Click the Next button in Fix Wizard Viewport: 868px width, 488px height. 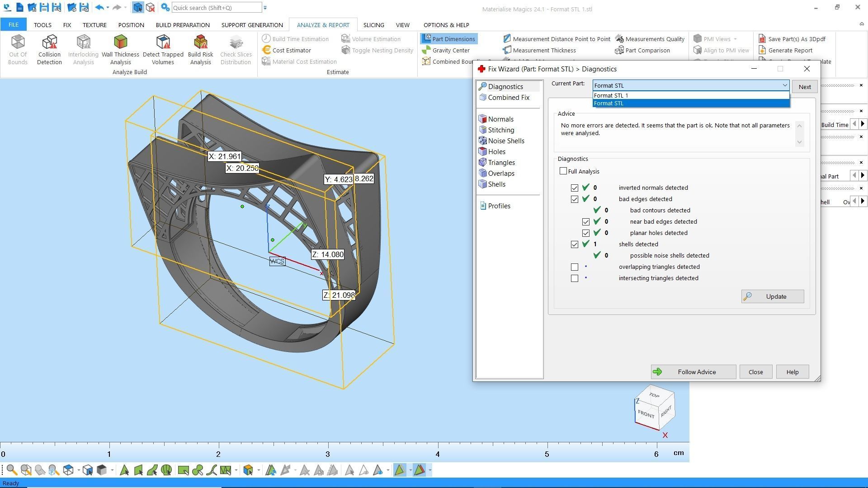(x=805, y=87)
